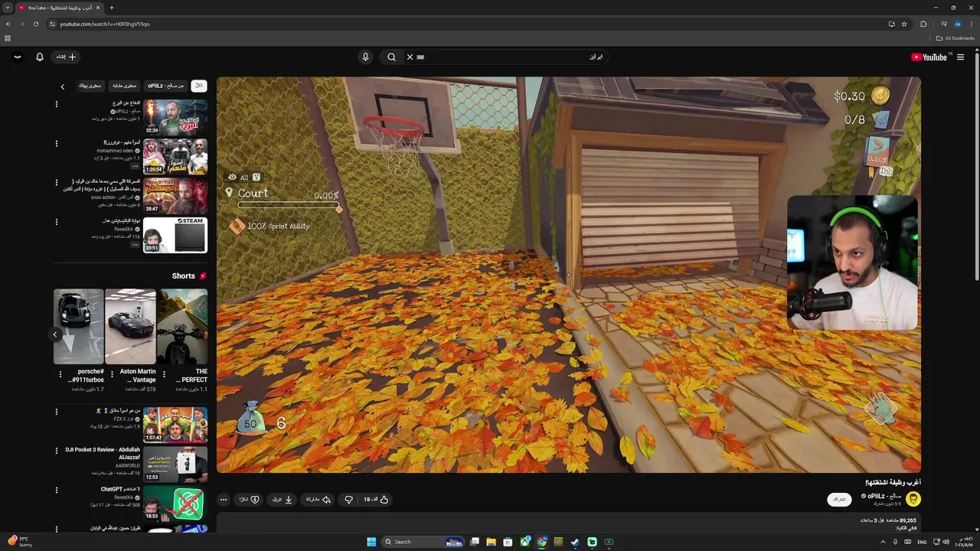980x551 pixels.
Task: Open video thumbnail with 1:26:54 duration
Action: (x=175, y=156)
